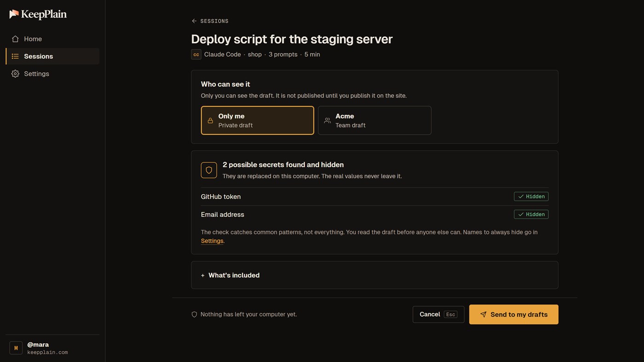The height and width of the screenshot is (362, 644).
Task: Click the Home house icon
Action: 15,39
